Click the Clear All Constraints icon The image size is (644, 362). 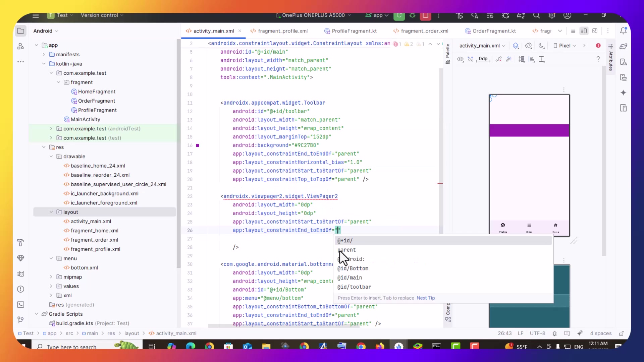pos(498,59)
